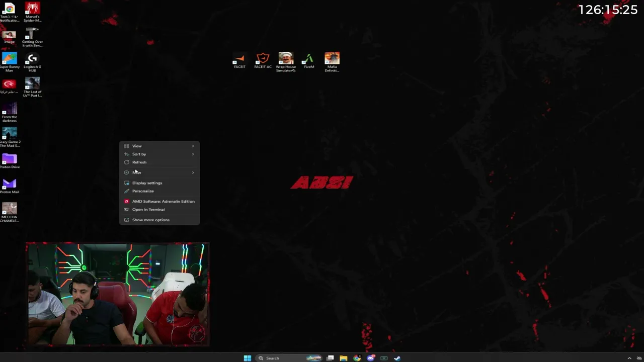Select the Getting Over It shortcut
The width and height of the screenshot is (644, 362).
pyautogui.click(x=32, y=38)
